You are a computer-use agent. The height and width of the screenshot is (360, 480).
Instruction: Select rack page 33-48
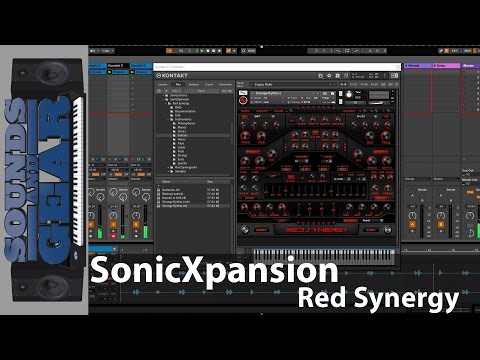click(x=364, y=85)
